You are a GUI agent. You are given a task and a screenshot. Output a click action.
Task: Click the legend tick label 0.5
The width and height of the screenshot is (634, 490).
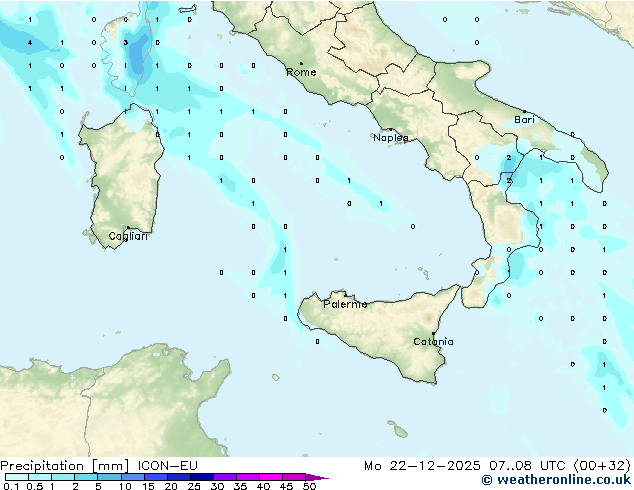pyautogui.click(x=35, y=486)
